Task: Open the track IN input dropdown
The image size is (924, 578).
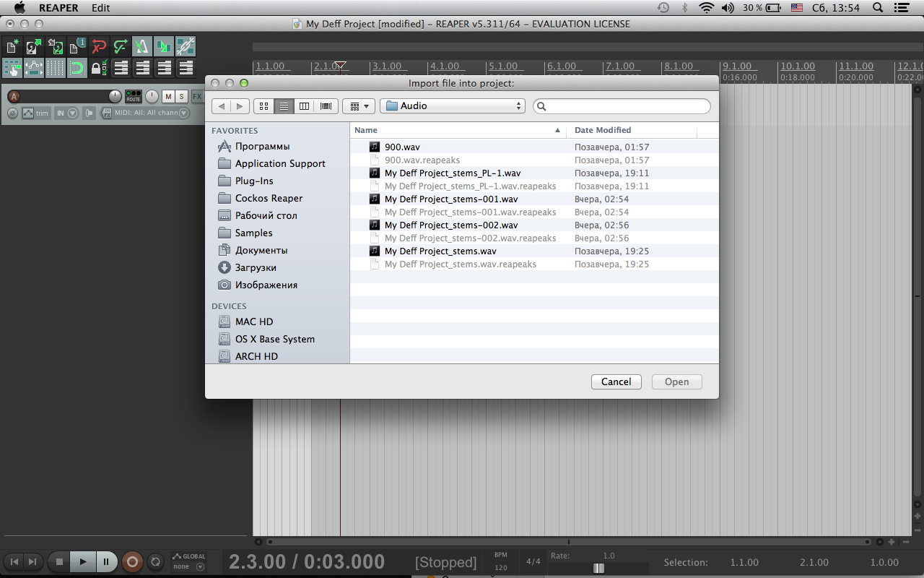Action: pos(67,113)
